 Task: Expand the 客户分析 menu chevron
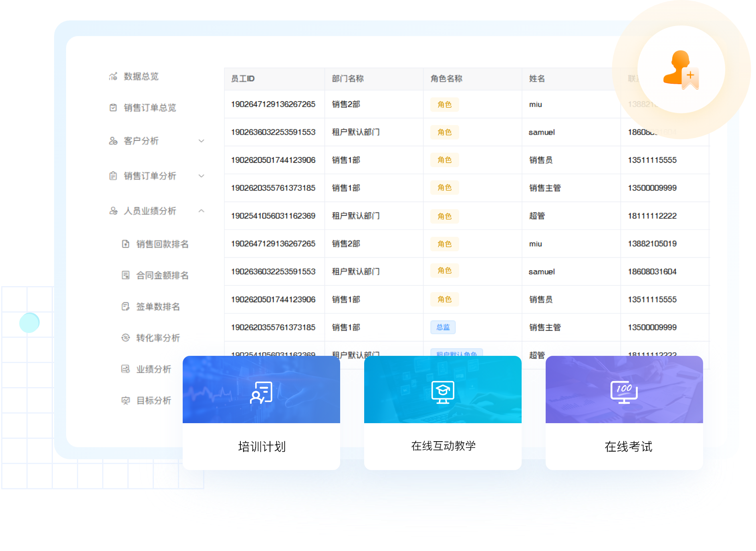202,141
